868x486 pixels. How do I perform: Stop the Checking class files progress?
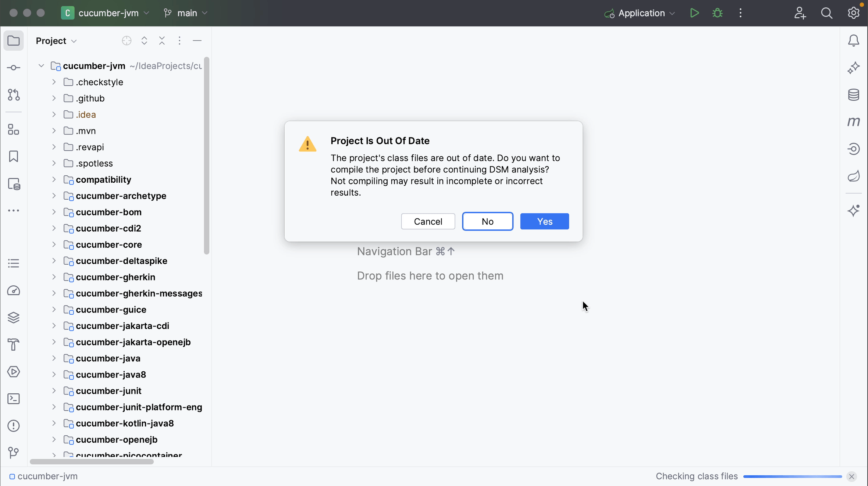coord(852,476)
